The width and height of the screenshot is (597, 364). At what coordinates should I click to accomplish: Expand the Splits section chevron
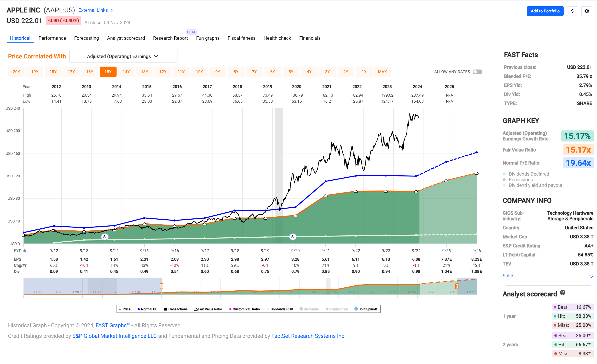point(591,276)
